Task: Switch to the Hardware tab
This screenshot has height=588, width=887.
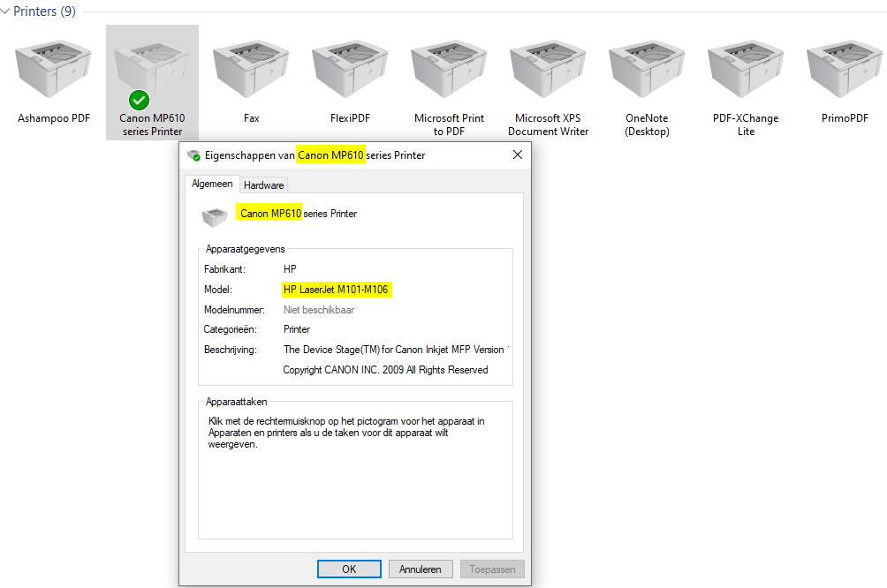Action: [x=263, y=185]
